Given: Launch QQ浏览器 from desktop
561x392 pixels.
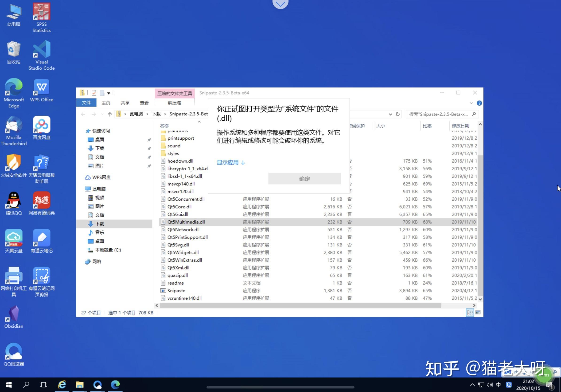Looking at the screenshot, I should coord(14,354).
